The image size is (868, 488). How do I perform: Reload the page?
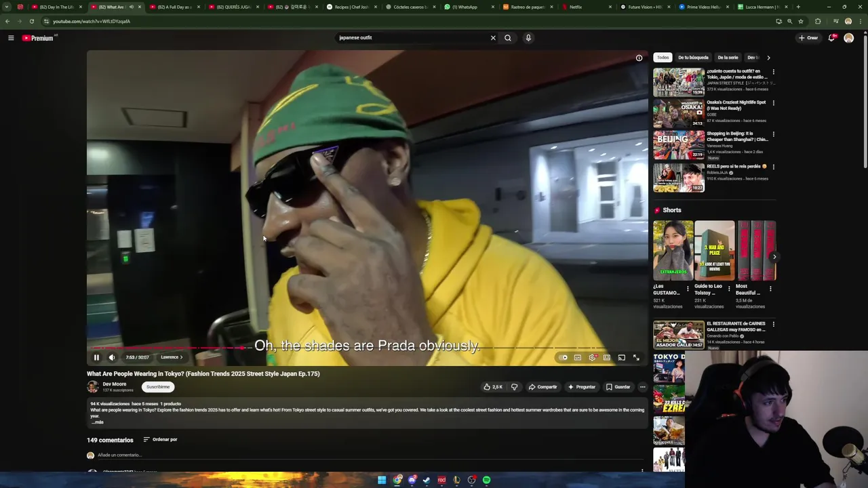32,21
